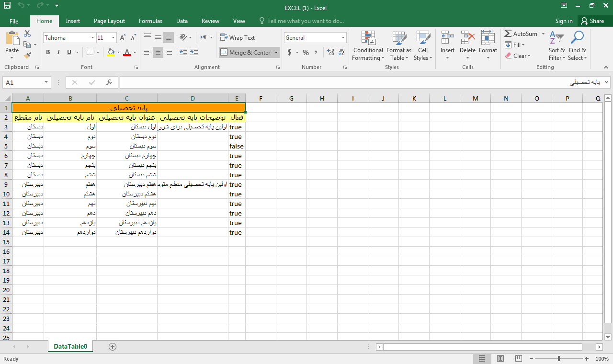The width and height of the screenshot is (613, 364).
Task: Click the Insert Function fx icon
Action: coord(109,82)
